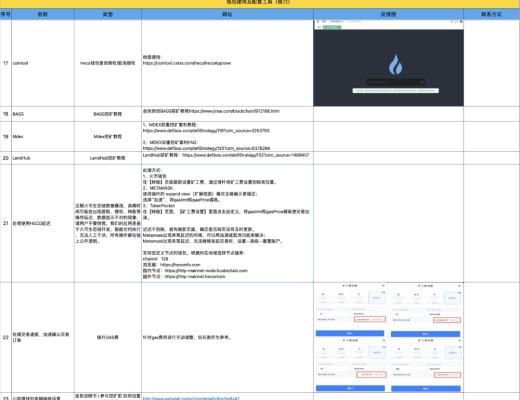Select row number 17 cell
The image size is (520, 400).
[x=6, y=63]
